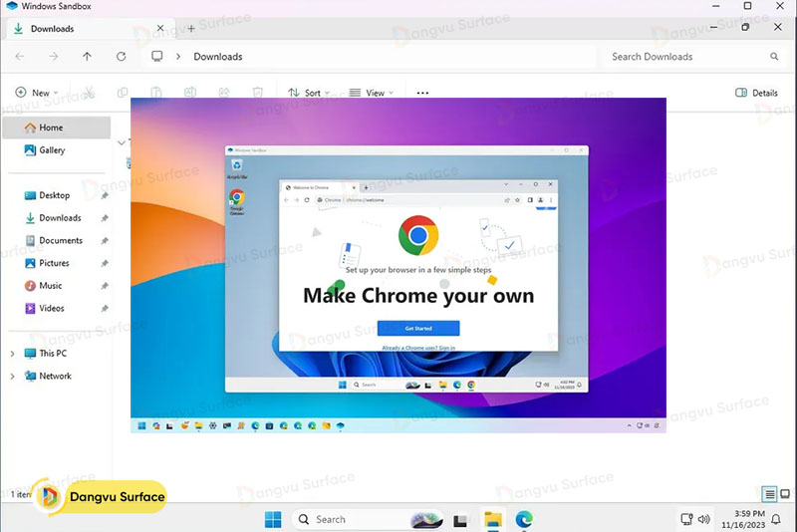Close the Downloads tab
The image size is (797, 532).
[x=160, y=29]
